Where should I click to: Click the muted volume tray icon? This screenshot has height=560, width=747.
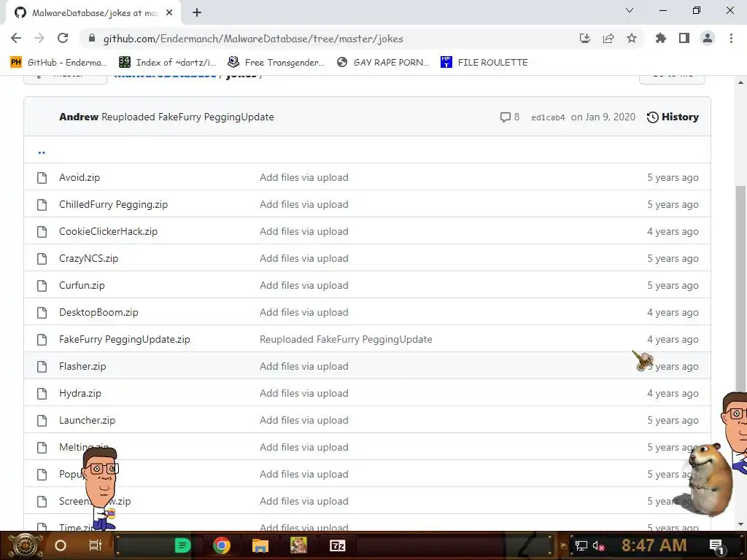598,545
